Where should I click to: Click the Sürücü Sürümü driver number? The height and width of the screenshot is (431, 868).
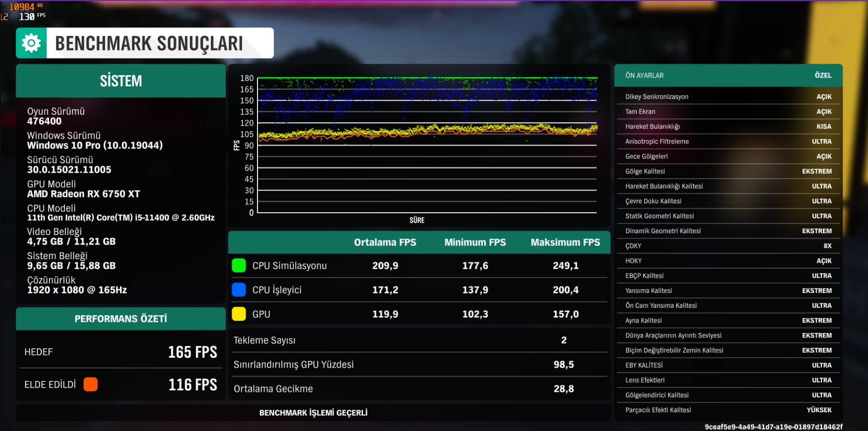click(x=69, y=170)
